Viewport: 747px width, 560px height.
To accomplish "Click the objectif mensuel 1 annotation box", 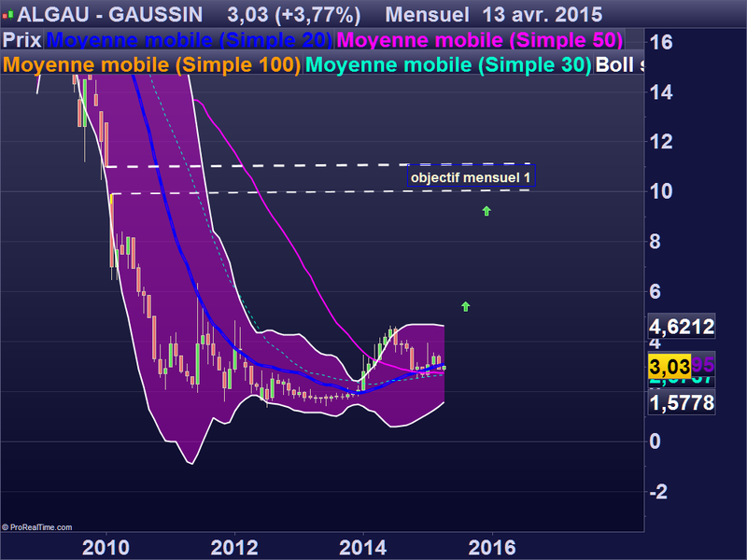I will [x=472, y=177].
